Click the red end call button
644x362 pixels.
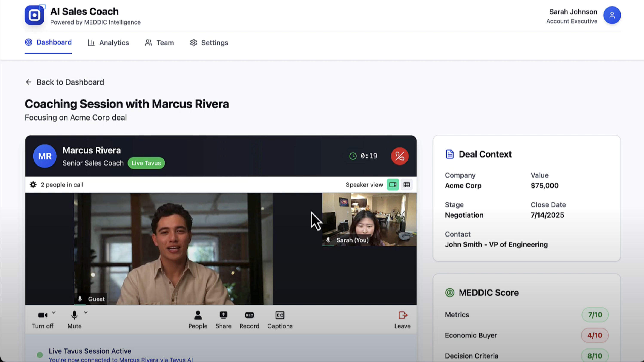click(x=400, y=156)
